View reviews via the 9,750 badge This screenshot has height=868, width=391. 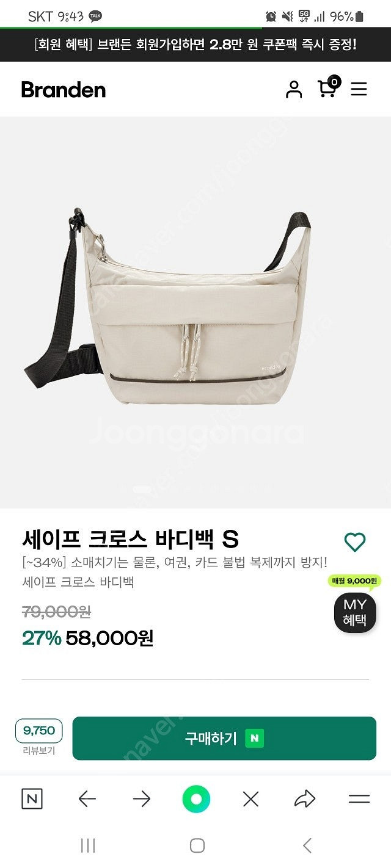click(x=38, y=731)
